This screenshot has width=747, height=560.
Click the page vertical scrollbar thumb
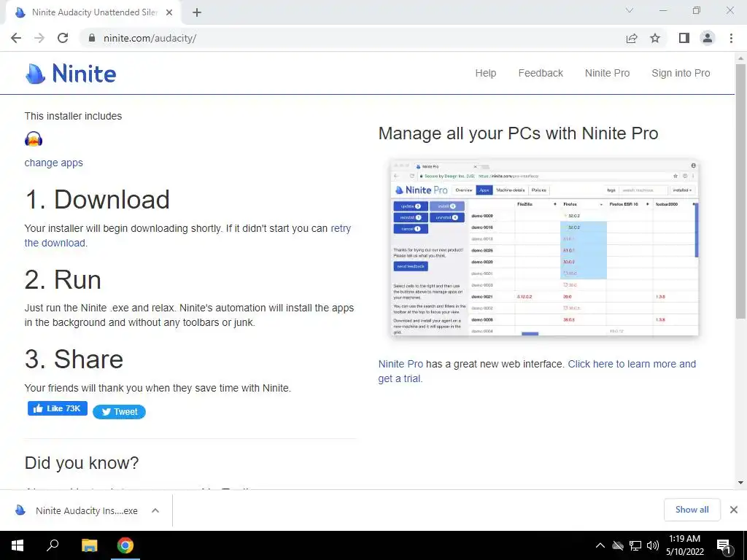coord(740,190)
